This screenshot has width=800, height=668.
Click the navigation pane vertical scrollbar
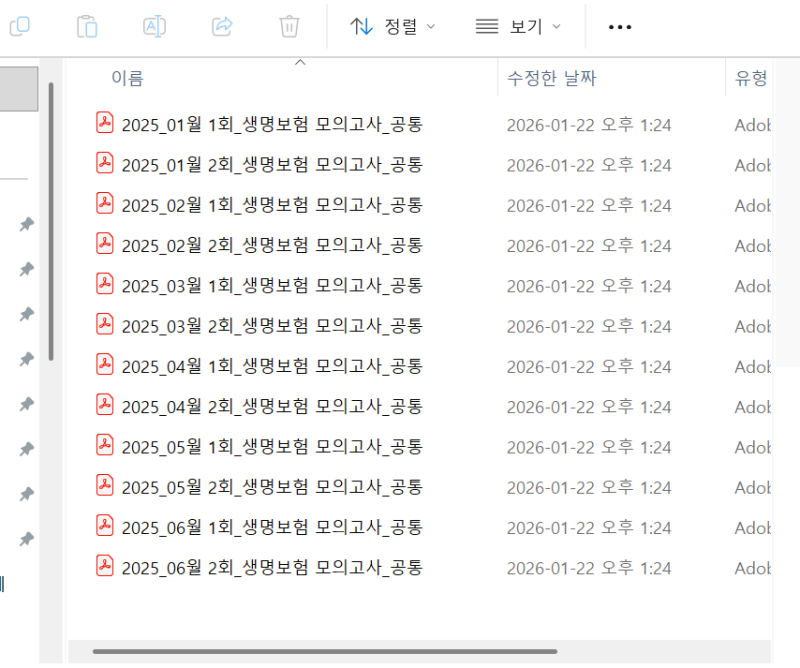click(x=51, y=221)
